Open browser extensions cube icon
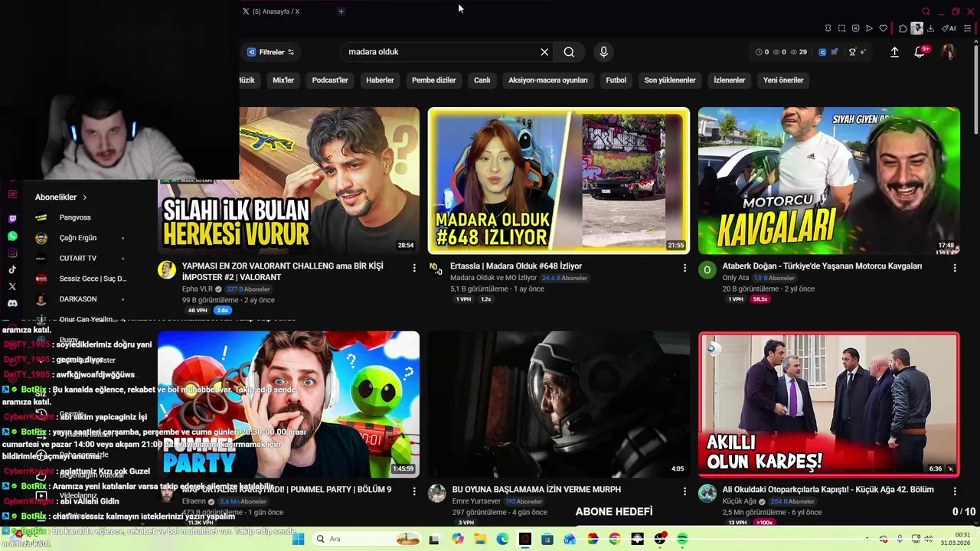Image resolution: width=980 pixels, height=551 pixels. click(903, 28)
